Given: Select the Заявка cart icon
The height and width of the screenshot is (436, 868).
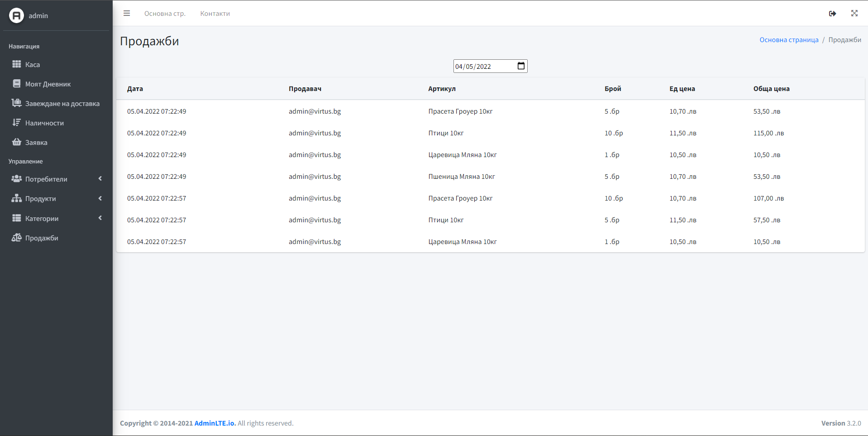Looking at the screenshot, I should [x=17, y=142].
